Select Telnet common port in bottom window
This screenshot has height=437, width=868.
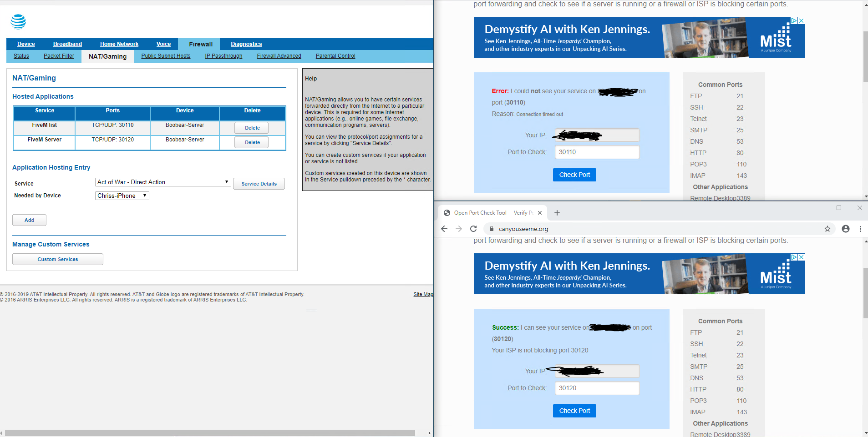698,355
